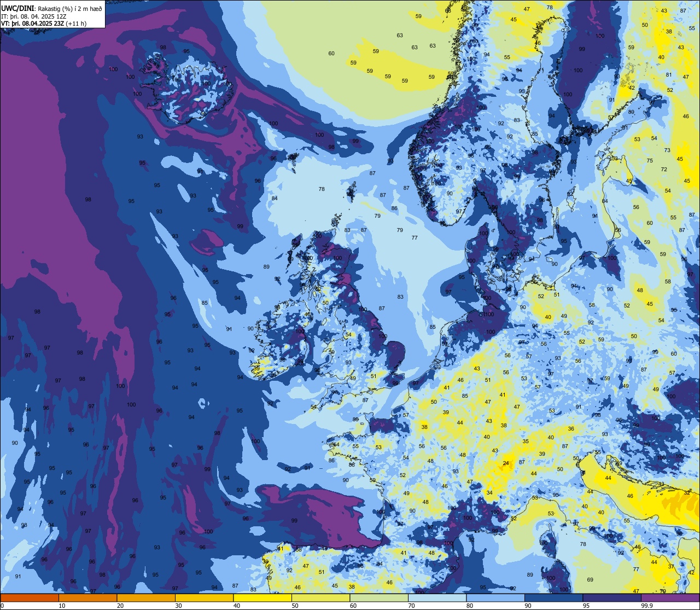
Task: Click the 50–60% pale yellow legend swatch
Action: [x=320, y=597]
